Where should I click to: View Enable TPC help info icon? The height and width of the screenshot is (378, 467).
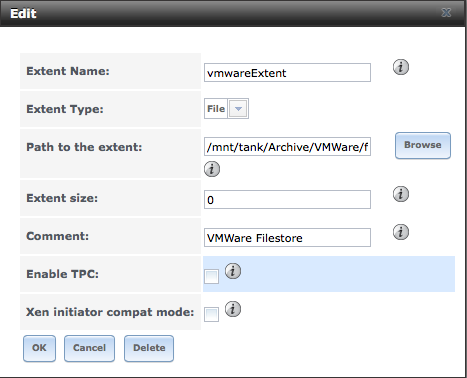pos(233,271)
